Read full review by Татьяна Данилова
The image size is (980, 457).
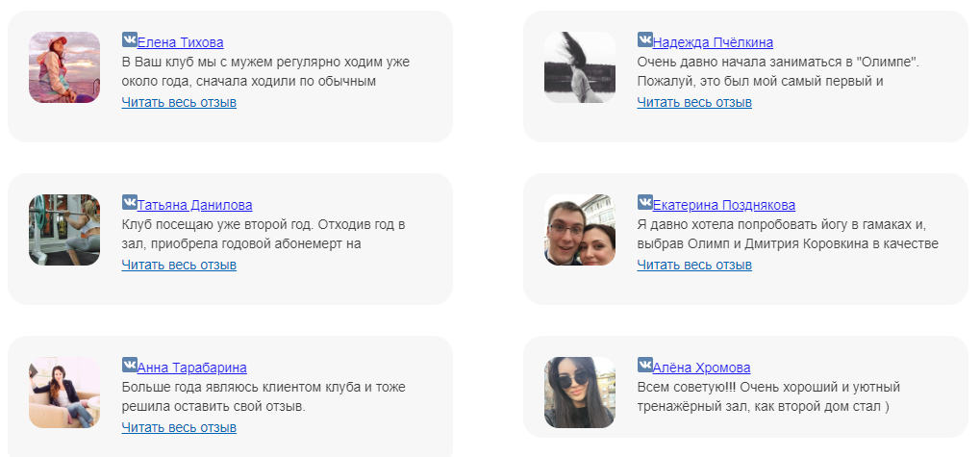179,266
